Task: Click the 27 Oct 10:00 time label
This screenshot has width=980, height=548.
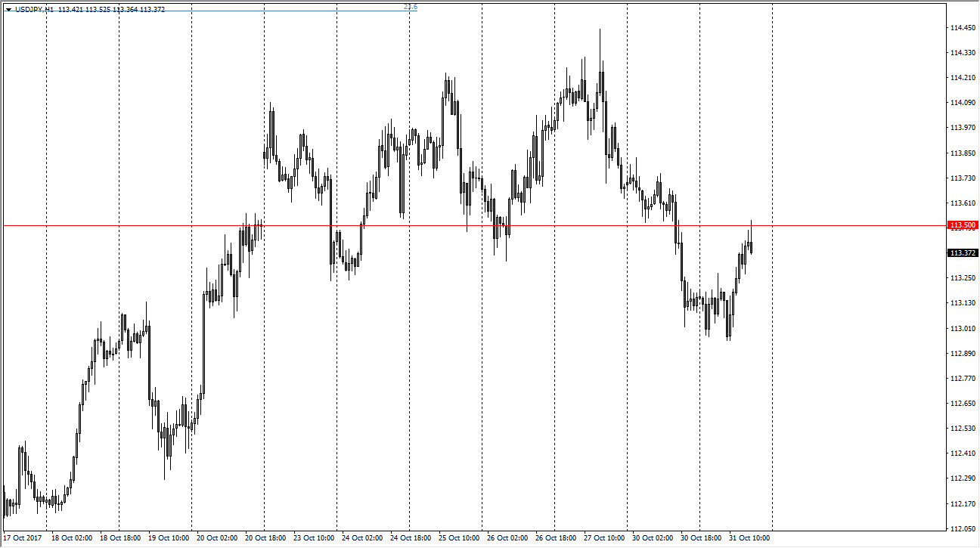Action: 606,538
